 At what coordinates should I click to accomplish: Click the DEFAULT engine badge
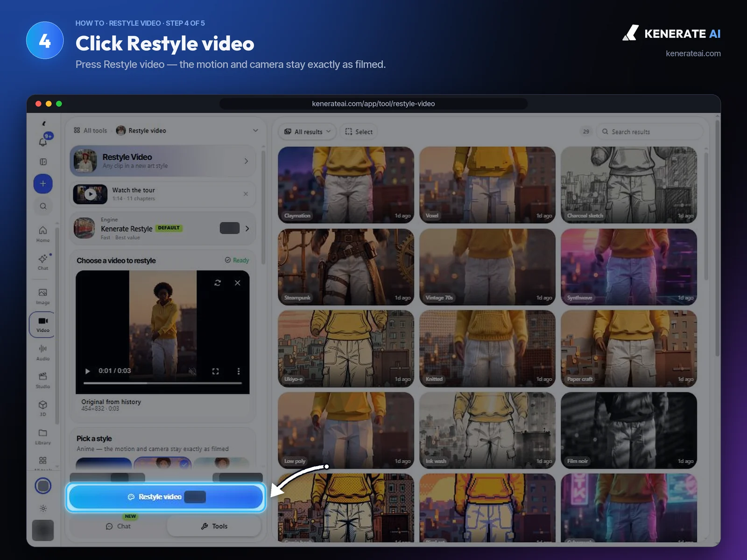169,228
